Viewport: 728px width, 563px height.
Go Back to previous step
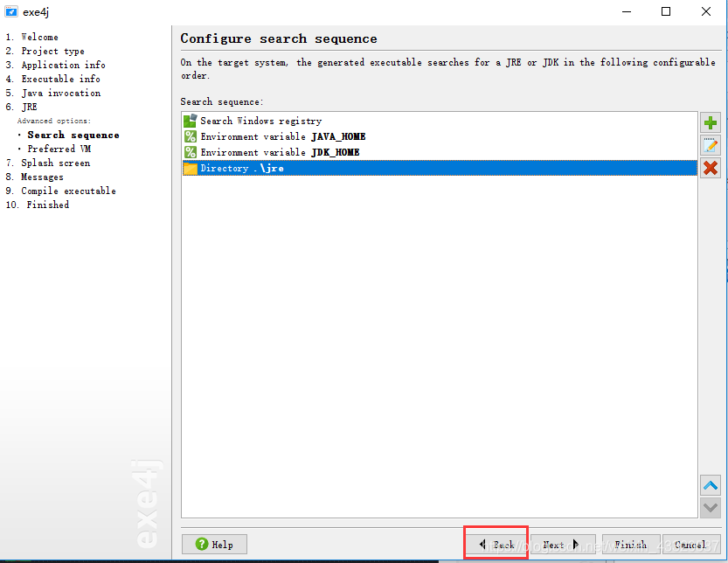496,545
